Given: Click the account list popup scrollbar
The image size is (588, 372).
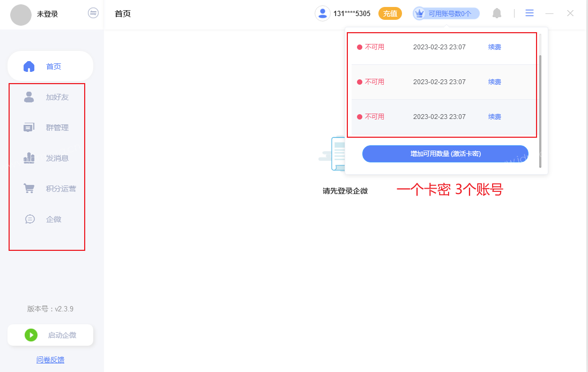Looking at the screenshot, I should point(540,111).
